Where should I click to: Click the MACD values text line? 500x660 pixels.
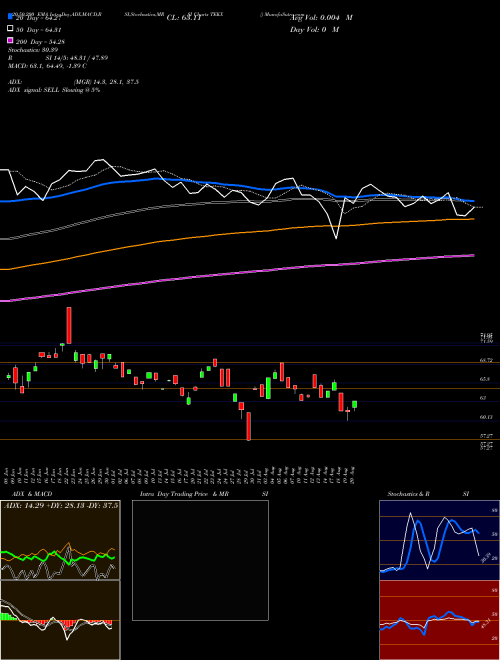[48, 66]
